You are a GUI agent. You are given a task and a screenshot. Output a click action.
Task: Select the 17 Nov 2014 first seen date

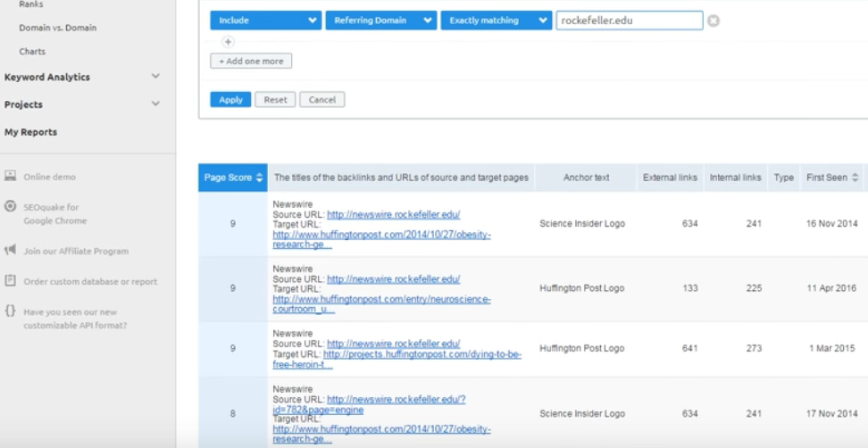click(832, 413)
